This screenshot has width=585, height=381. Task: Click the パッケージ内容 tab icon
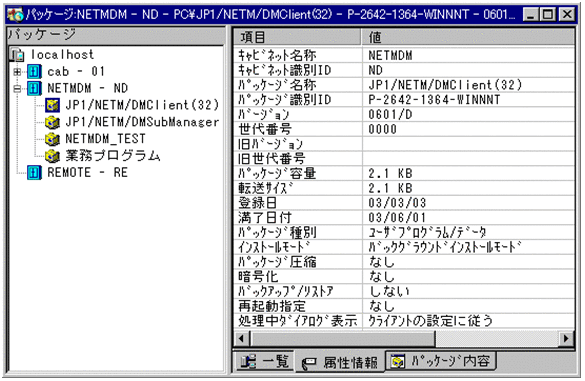coord(398,361)
